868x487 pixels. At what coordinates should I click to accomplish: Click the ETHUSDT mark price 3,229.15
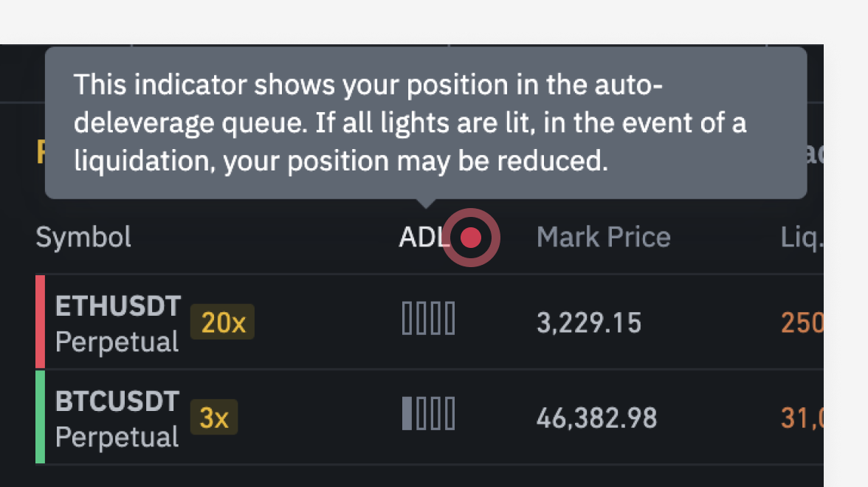pos(588,322)
